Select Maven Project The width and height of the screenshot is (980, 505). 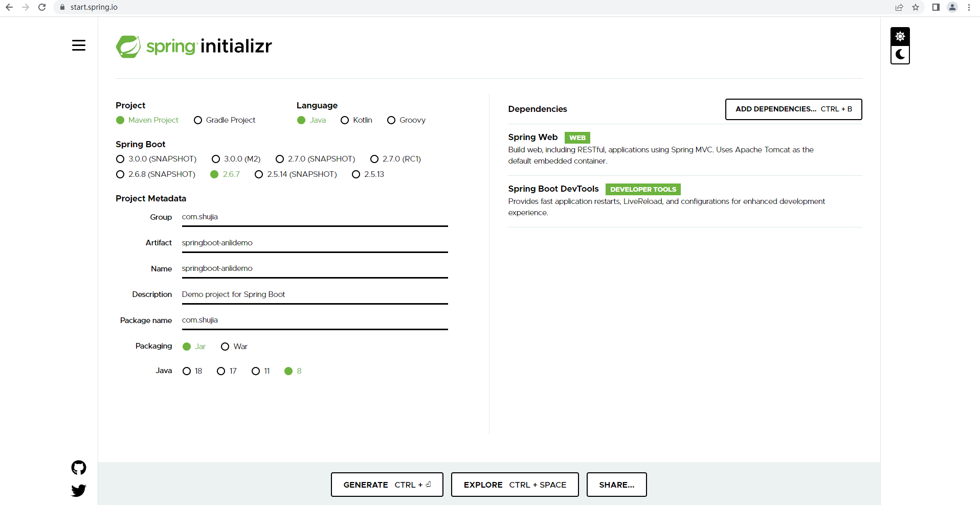pos(147,120)
